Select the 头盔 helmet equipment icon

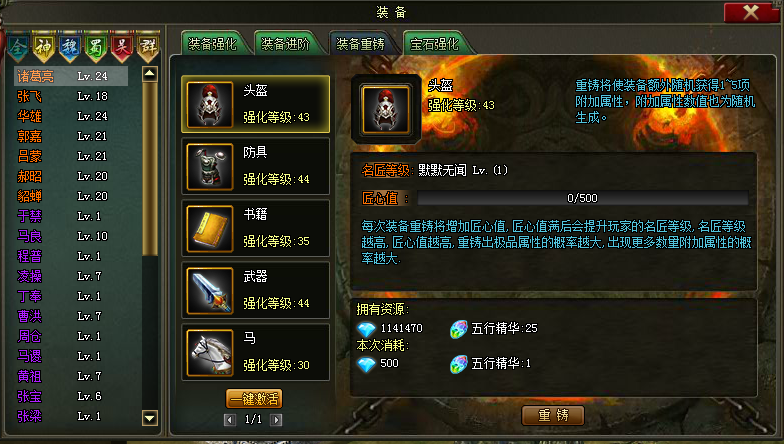[210, 104]
